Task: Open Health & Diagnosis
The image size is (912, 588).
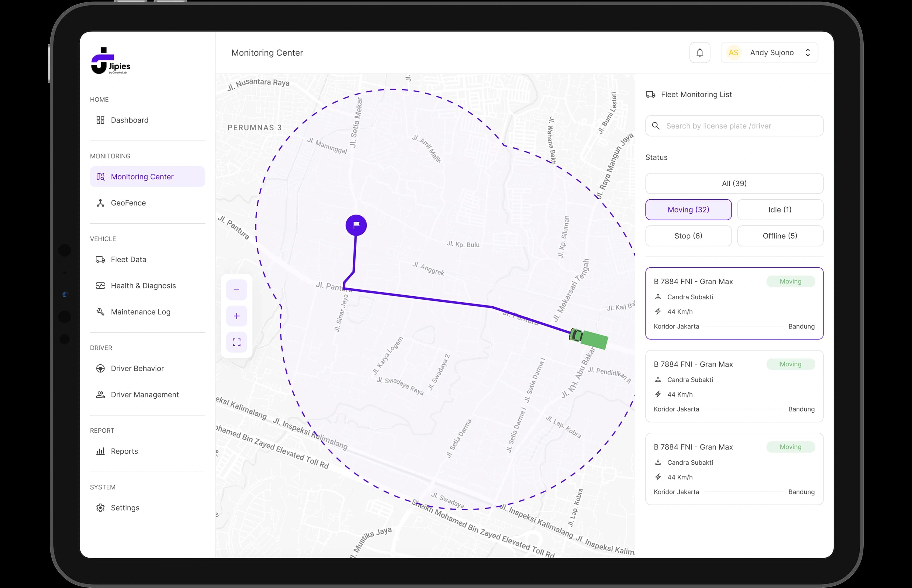Action: [147, 286]
